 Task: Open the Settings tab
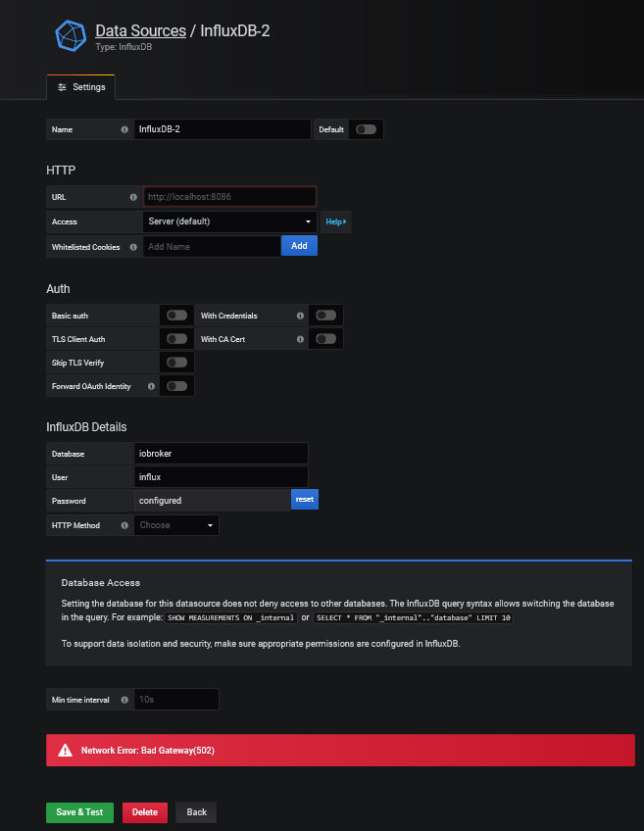click(81, 87)
